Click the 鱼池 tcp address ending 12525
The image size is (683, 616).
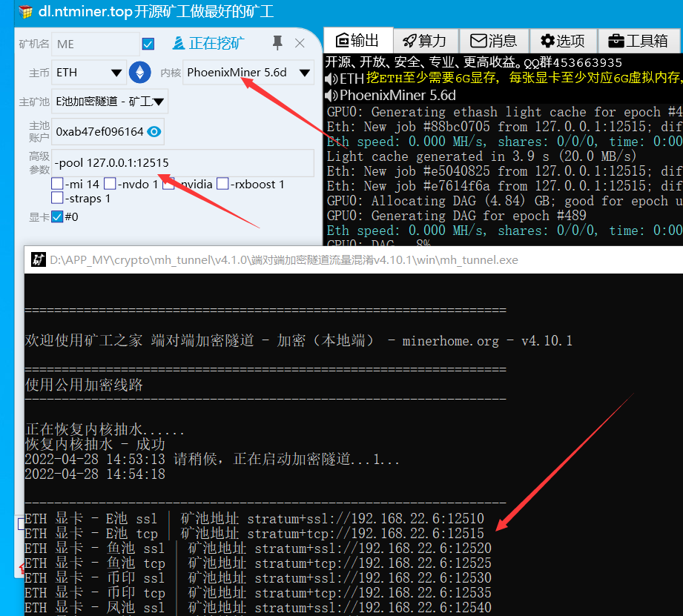click(x=373, y=563)
